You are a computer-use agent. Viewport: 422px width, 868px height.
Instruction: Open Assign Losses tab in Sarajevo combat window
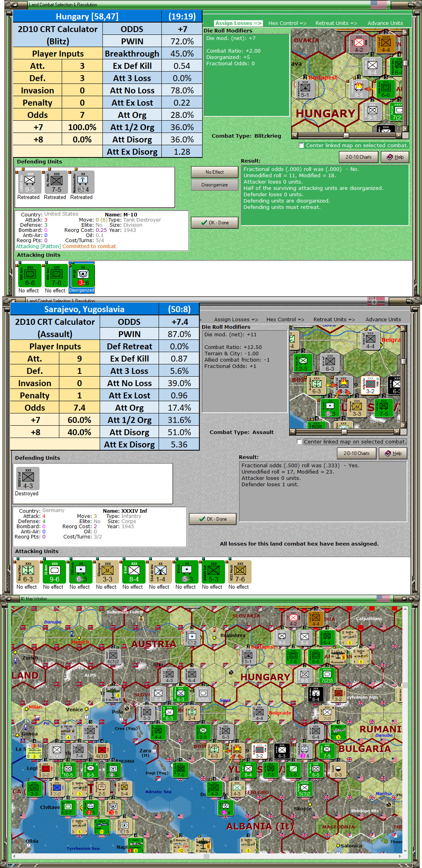point(236,320)
